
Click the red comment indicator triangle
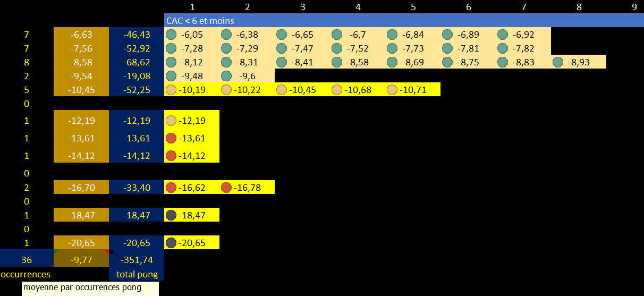click(107, 251)
